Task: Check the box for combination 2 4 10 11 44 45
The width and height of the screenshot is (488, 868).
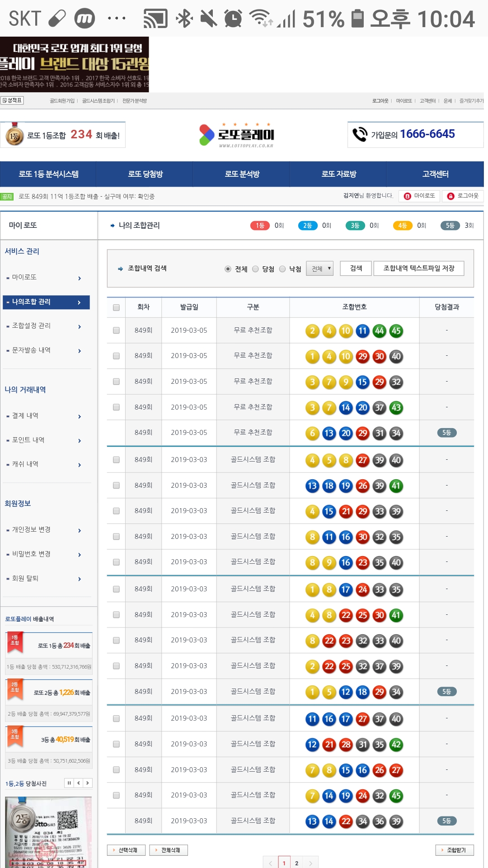Action: (x=116, y=330)
